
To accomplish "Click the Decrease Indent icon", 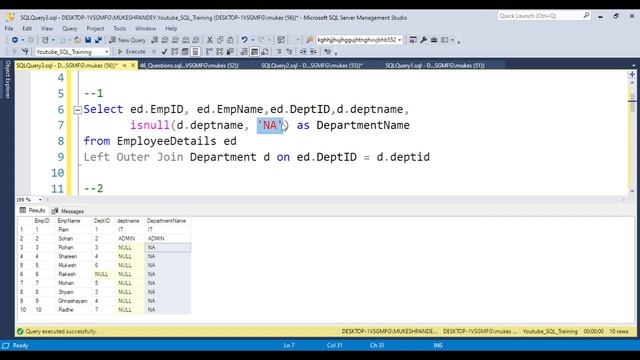I will pyautogui.click(x=303, y=52).
